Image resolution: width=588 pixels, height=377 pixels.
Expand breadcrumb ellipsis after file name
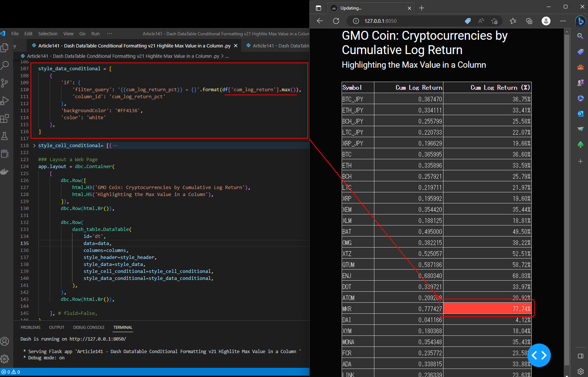click(x=227, y=56)
